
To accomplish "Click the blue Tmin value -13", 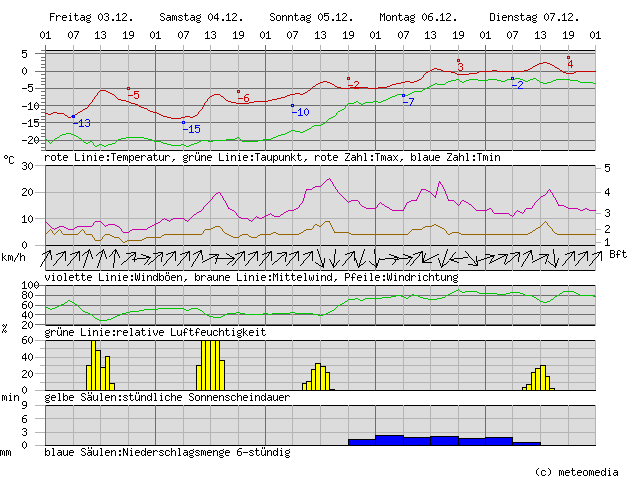I will pyautogui.click(x=82, y=123).
